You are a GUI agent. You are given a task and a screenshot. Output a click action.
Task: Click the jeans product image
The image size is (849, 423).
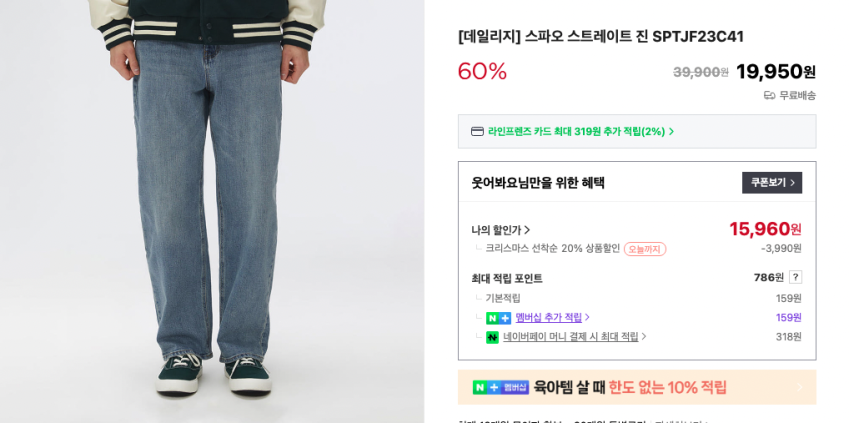tap(212, 211)
